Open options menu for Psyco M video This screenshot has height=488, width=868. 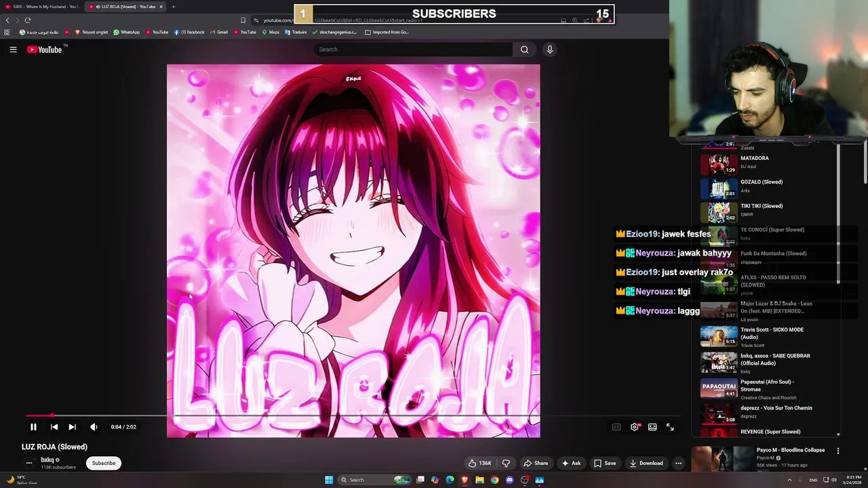coord(838,451)
